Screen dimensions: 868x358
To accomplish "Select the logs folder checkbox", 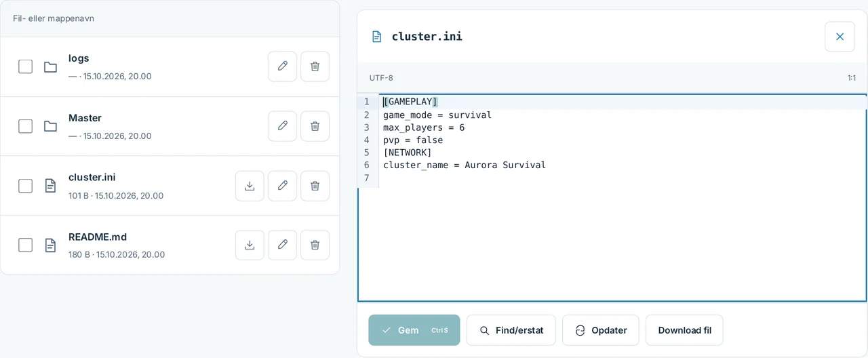I will tap(25, 66).
